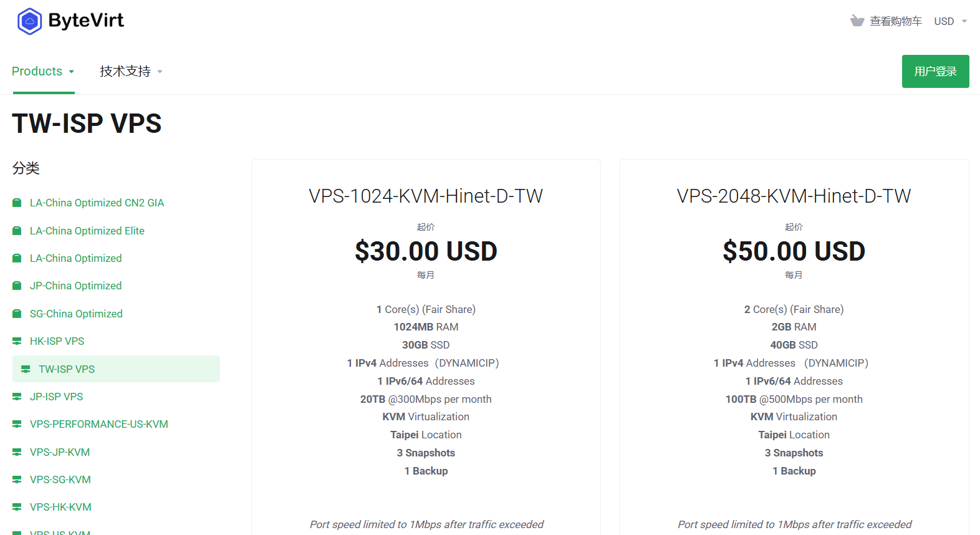Viewport: 980px width, 535px height.
Task: Switch to the HK-ISP VPS category
Action: coord(58,340)
